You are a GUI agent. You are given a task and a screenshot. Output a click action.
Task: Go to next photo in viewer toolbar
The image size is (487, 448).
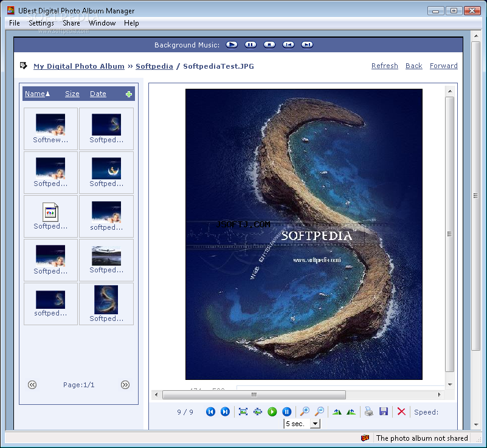click(225, 412)
